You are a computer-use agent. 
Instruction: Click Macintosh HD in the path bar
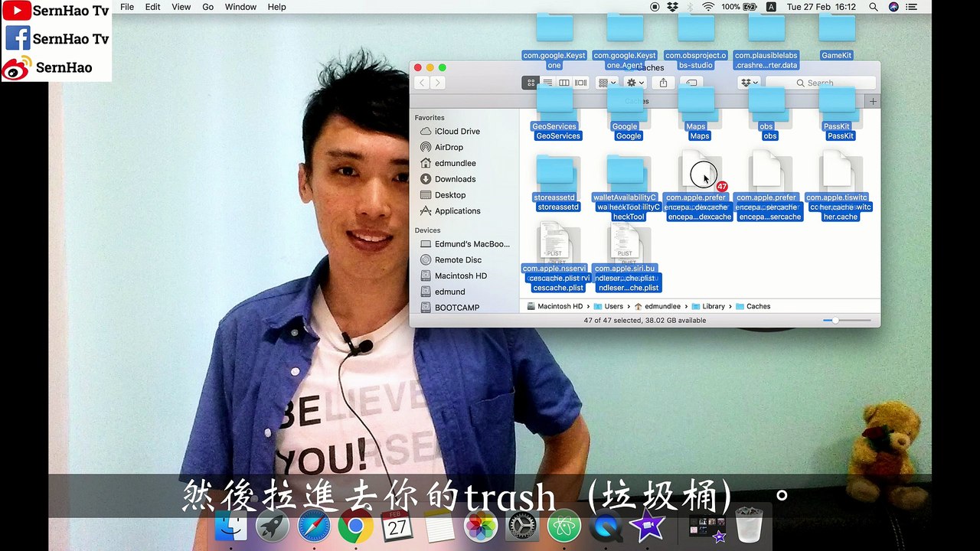coord(554,306)
